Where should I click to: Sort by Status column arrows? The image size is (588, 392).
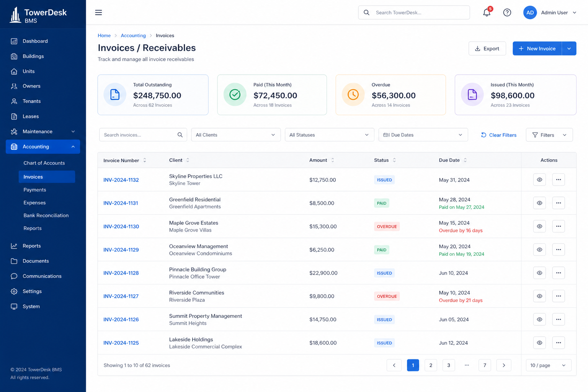[394, 160]
